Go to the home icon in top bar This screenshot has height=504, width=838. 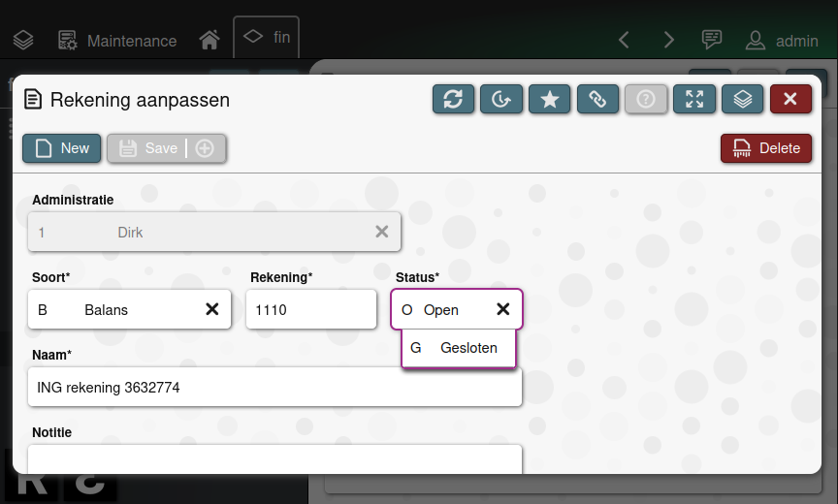[209, 41]
